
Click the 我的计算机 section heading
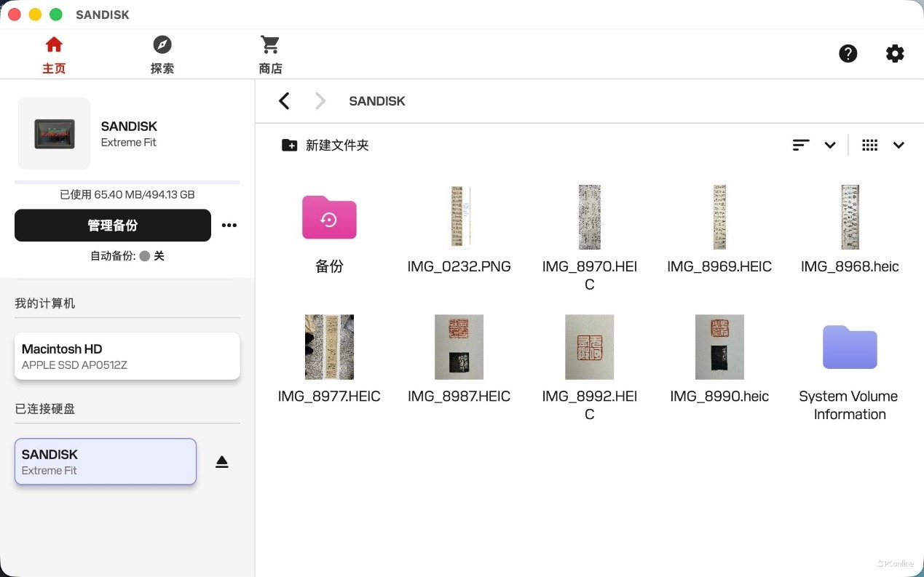[45, 303]
